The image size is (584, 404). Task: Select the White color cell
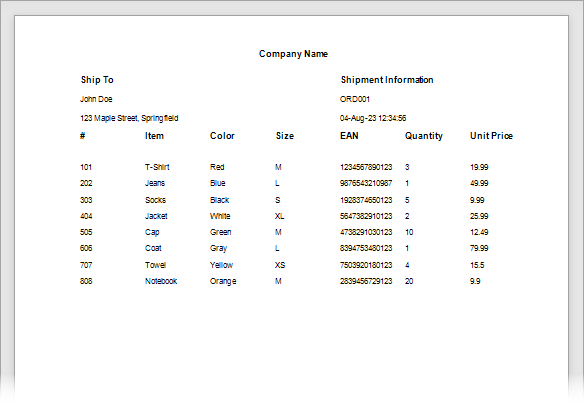coord(220,216)
